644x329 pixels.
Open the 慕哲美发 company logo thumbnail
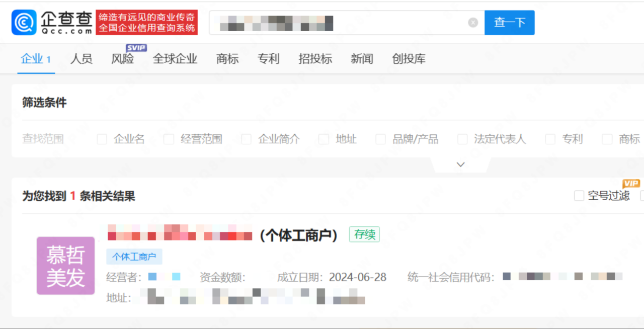coord(65,266)
